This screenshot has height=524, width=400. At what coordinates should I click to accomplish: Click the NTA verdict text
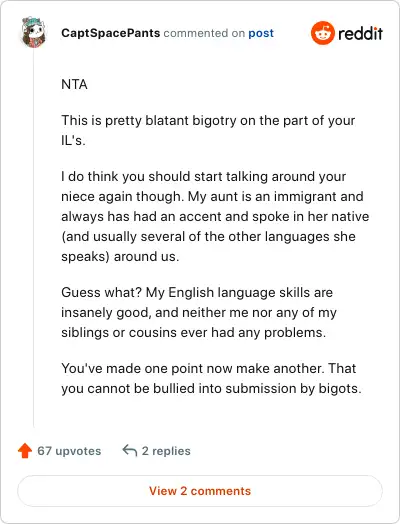point(74,84)
